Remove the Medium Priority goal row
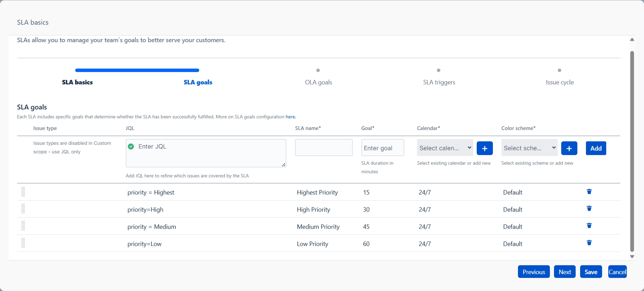The width and height of the screenshot is (644, 291). tap(589, 226)
